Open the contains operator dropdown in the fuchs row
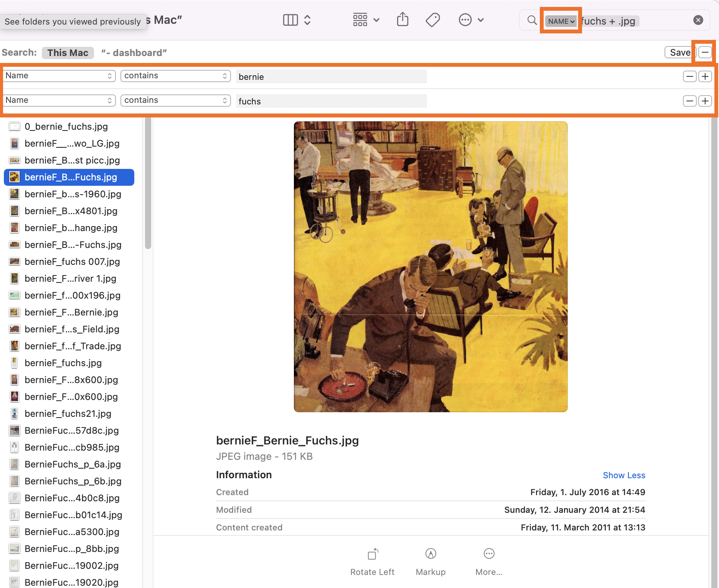The image size is (719, 588). (176, 101)
